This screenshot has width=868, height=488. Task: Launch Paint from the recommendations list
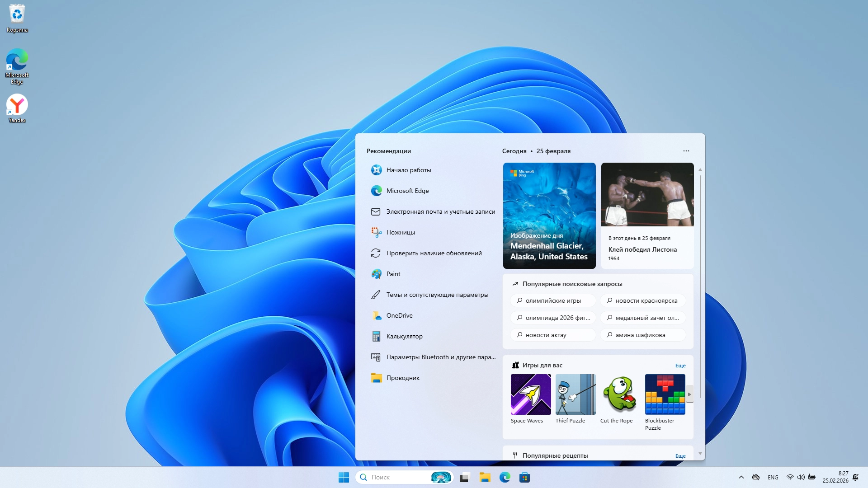pyautogui.click(x=393, y=274)
